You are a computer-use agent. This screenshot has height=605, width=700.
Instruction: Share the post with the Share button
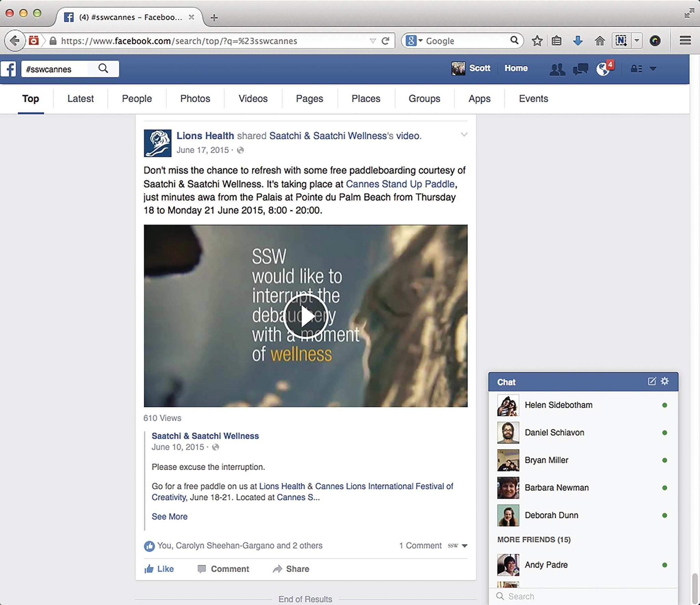click(x=291, y=569)
